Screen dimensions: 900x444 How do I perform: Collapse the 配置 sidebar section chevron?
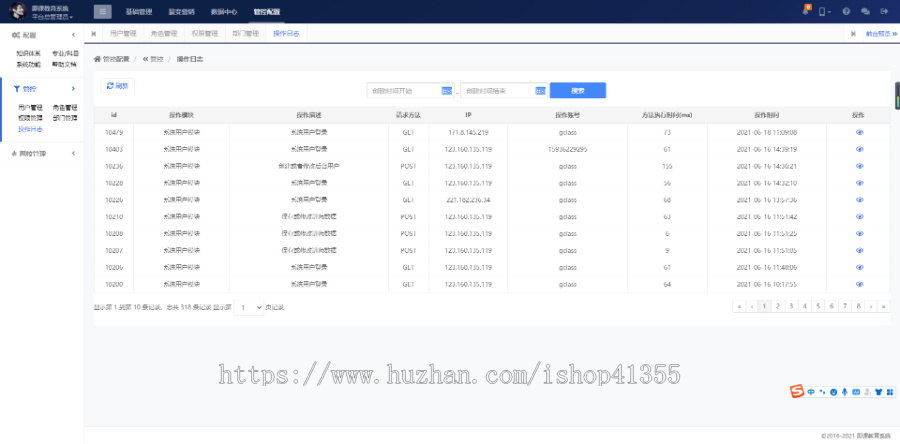73,35
